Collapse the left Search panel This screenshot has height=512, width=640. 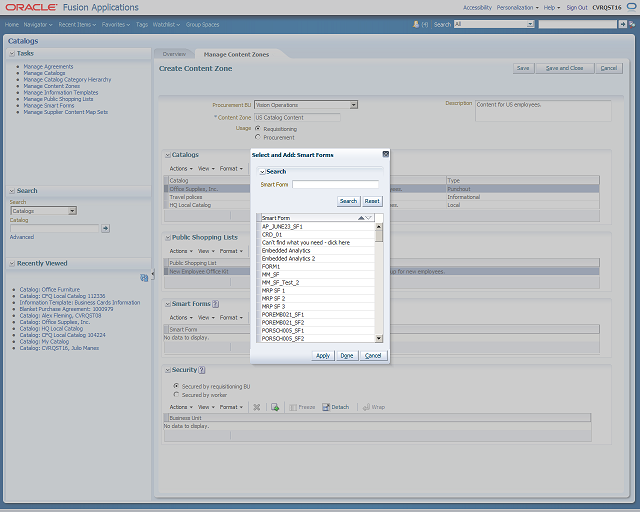(12, 191)
